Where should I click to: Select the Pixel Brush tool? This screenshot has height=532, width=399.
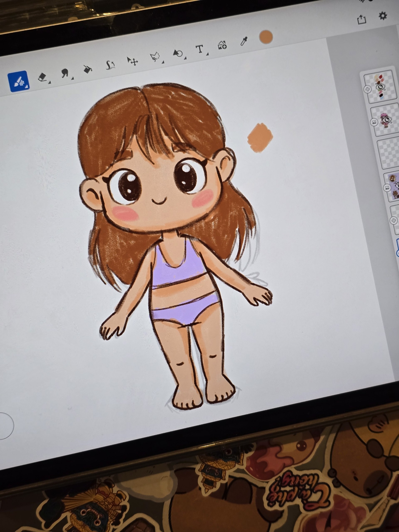coord(18,81)
